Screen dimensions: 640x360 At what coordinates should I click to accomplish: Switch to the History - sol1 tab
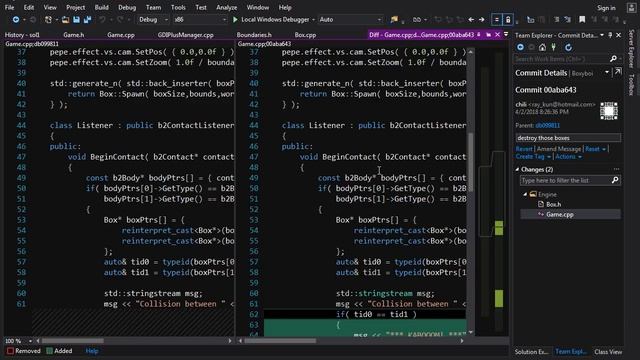(x=22, y=35)
